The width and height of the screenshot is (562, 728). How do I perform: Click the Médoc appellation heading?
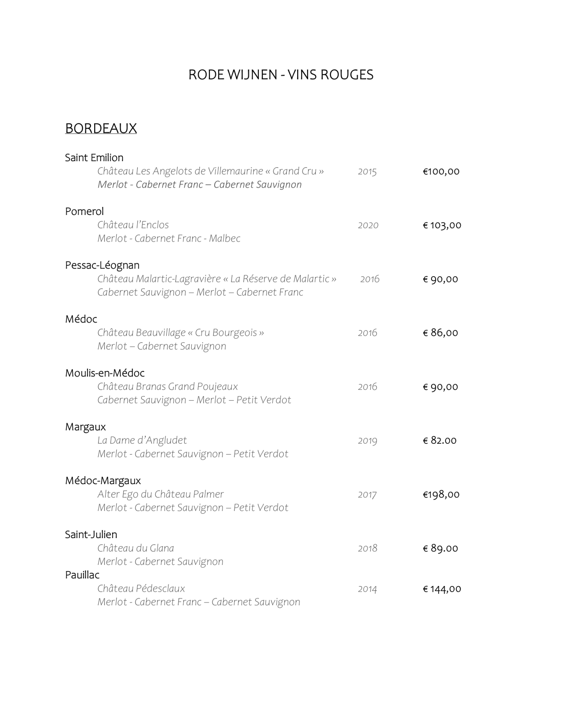tap(81, 319)
